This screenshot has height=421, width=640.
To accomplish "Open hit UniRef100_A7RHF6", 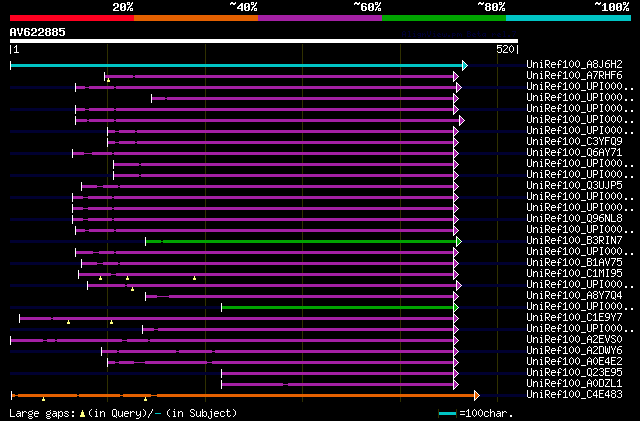I will (x=574, y=76).
